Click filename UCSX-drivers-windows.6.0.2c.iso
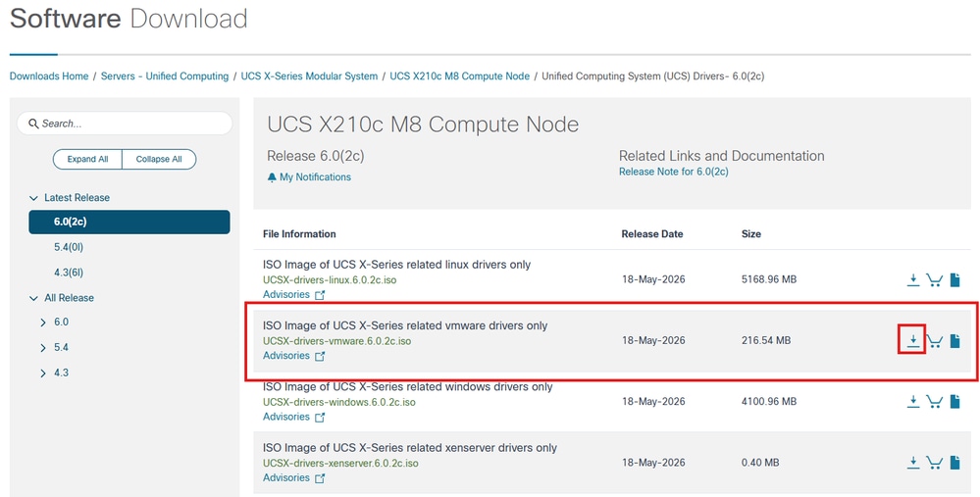980x497 pixels. [x=339, y=402]
